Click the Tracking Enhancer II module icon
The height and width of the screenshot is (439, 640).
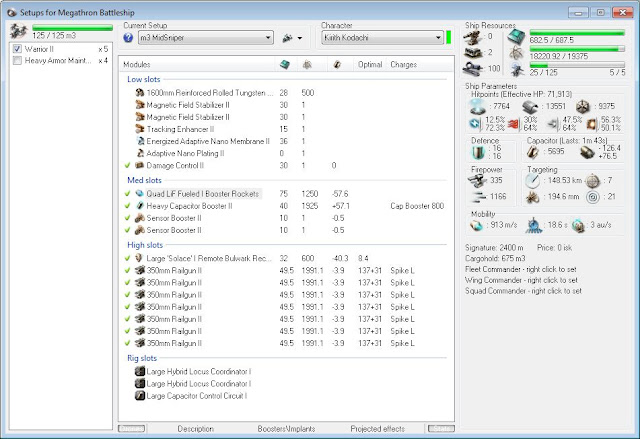[x=140, y=129]
